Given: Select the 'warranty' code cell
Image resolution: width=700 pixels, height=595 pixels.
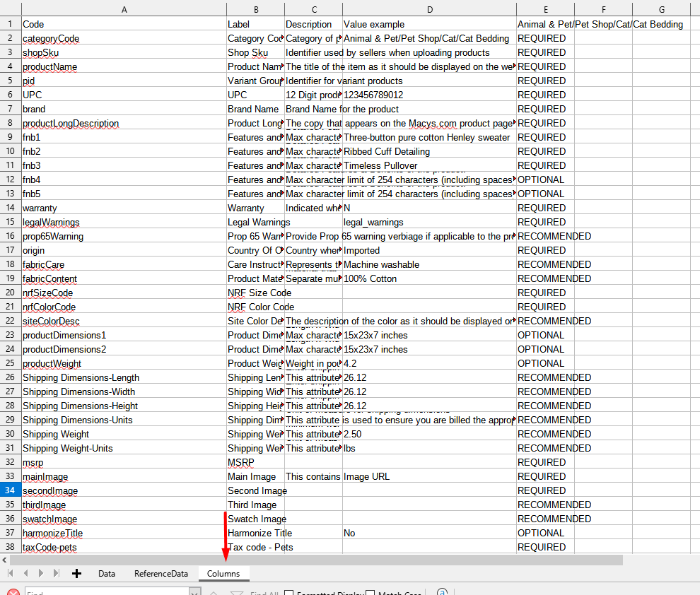Looking at the screenshot, I should pyautogui.click(x=124, y=208).
